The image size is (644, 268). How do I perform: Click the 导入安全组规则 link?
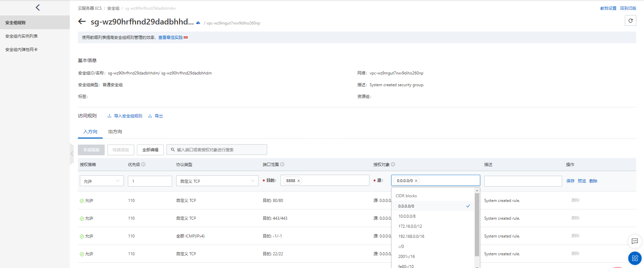(x=128, y=116)
